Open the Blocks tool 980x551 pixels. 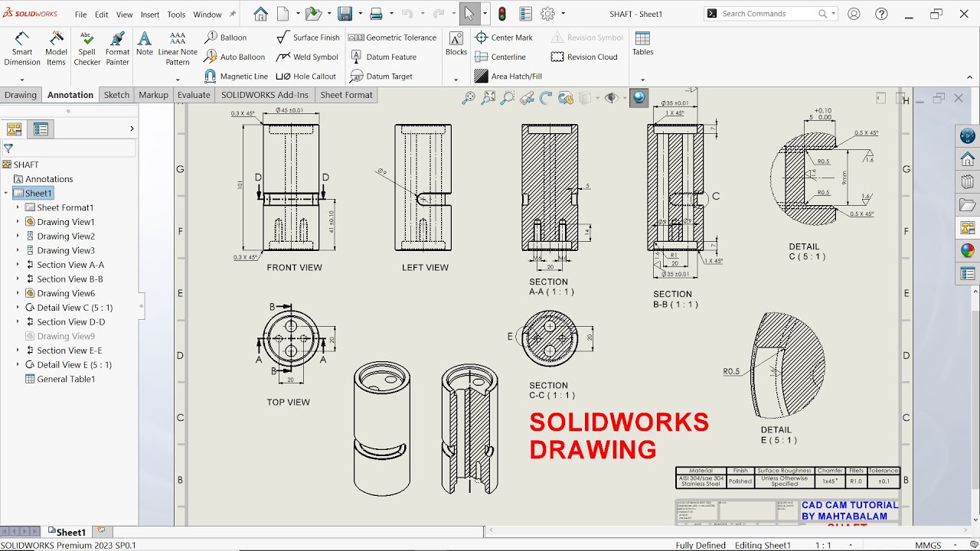click(x=456, y=44)
